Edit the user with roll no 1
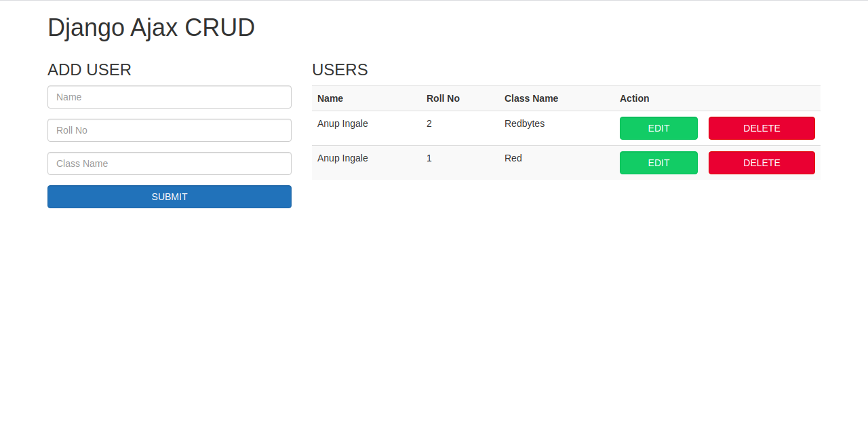Screen dimensions: 868x426 pos(658,163)
